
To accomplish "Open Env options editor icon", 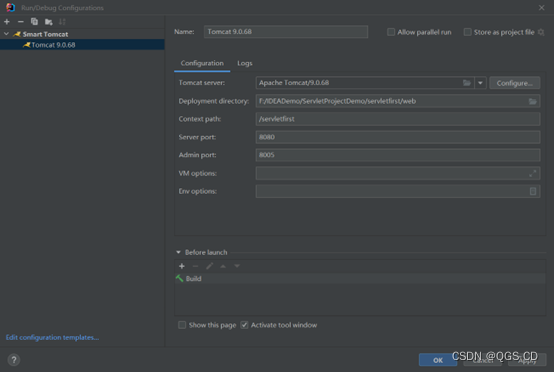I will [x=533, y=191].
